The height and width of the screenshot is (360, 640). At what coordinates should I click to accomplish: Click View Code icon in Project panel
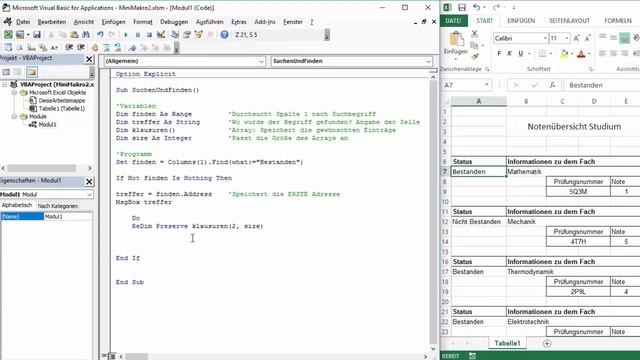pyautogui.click(x=6, y=72)
